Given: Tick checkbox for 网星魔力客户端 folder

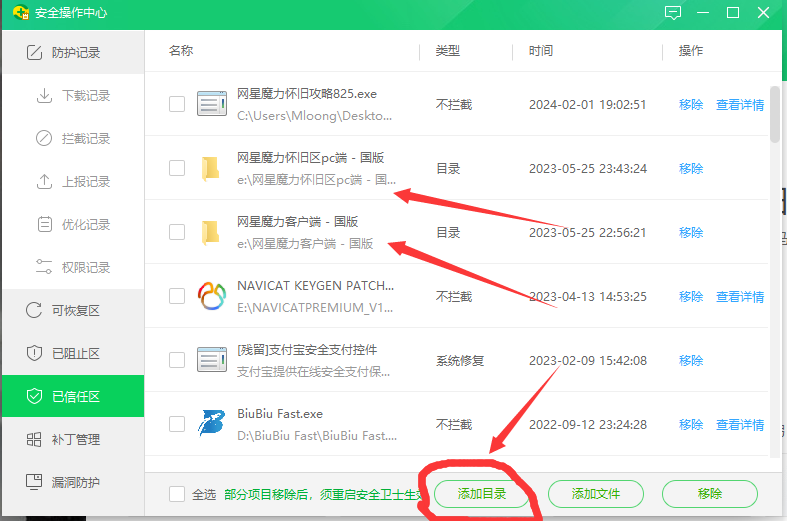Looking at the screenshot, I should click(x=177, y=232).
